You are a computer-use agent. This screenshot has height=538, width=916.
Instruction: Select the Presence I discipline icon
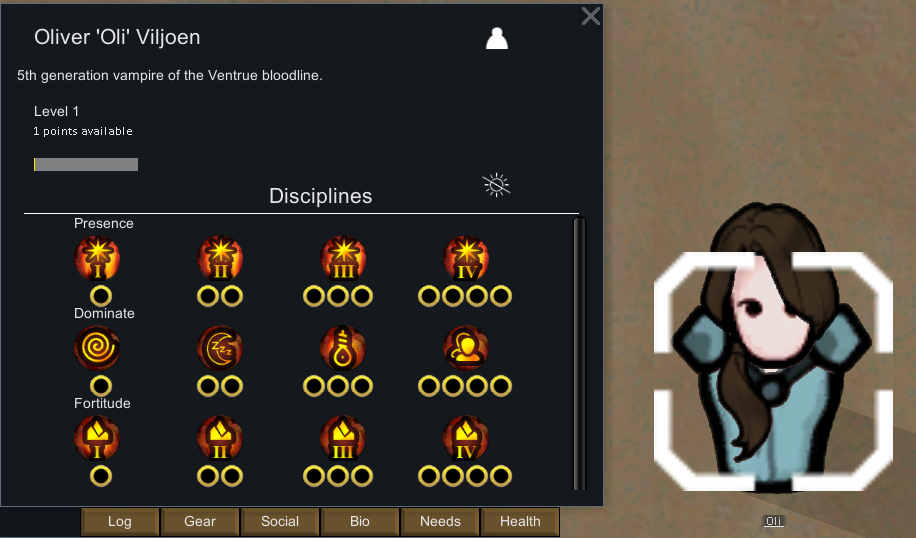(x=98, y=258)
